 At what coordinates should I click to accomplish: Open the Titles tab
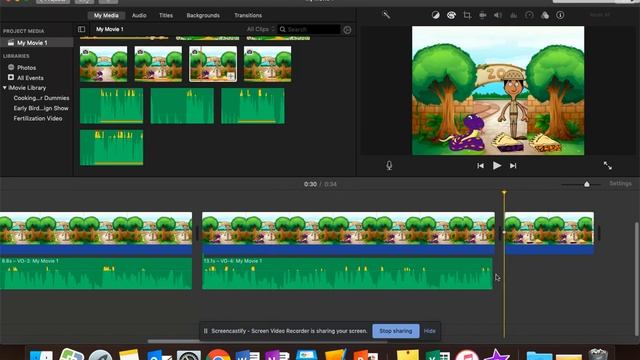[x=166, y=15]
